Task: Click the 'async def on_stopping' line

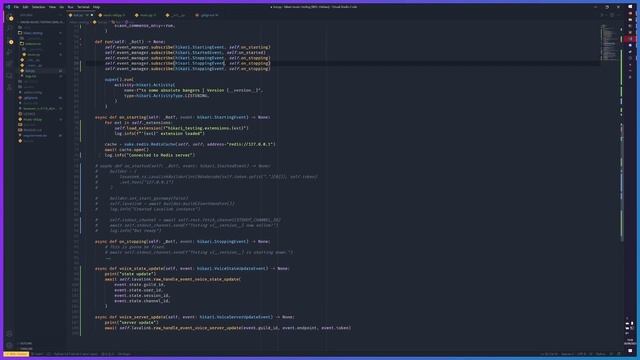Action: (x=182, y=242)
